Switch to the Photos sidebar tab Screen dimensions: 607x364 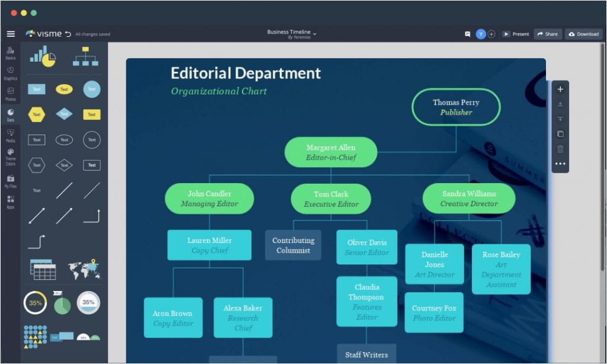click(11, 94)
